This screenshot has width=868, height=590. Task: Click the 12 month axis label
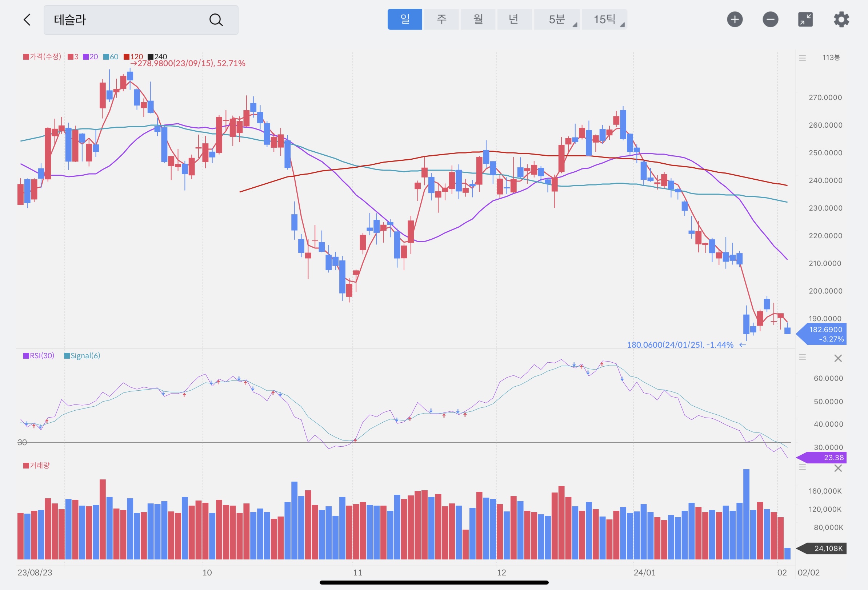point(501,573)
